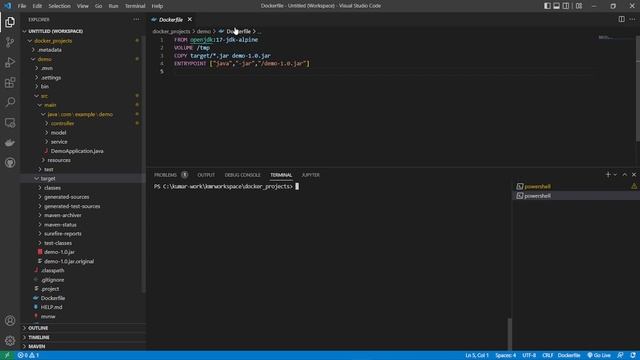Expand the Maven section
This screenshot has height=360, width=640.
point(83,346)
